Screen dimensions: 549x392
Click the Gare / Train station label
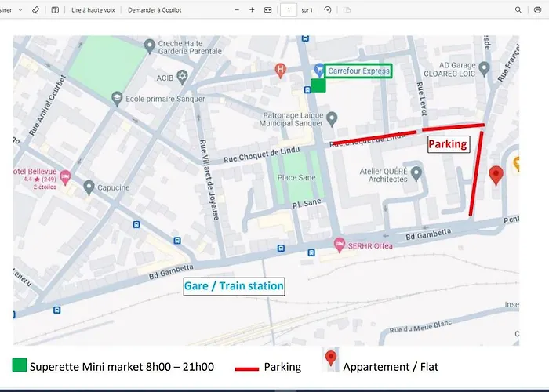tap(234, 286)
